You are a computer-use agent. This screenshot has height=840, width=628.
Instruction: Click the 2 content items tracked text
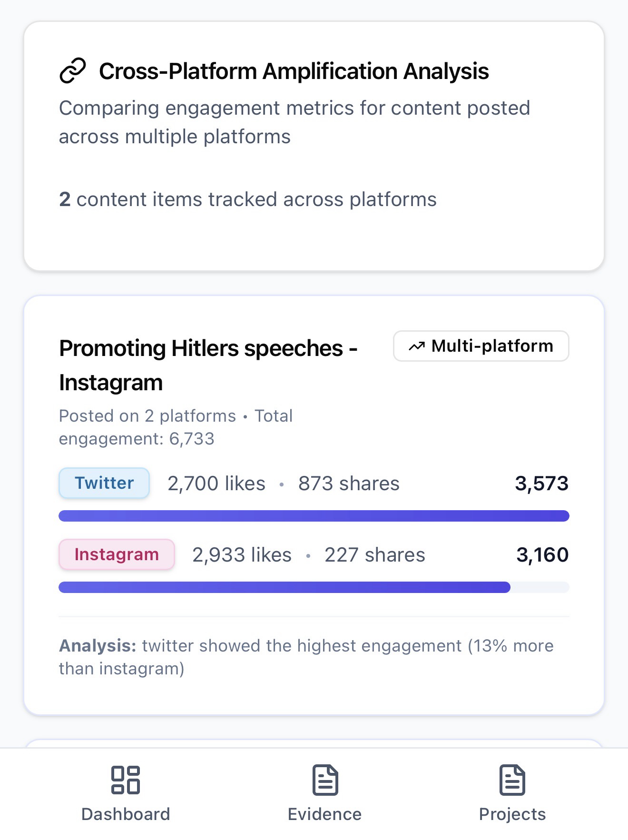point(247,199)
